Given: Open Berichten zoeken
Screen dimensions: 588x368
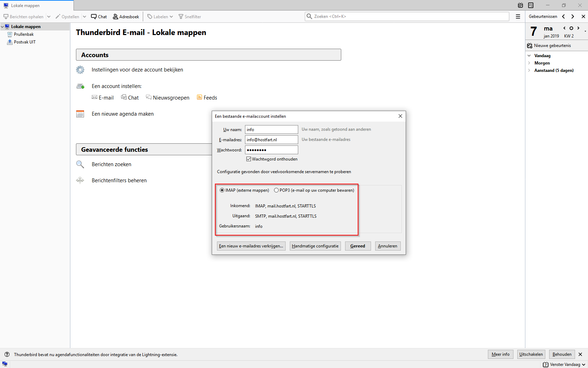Looking at the screenshot, I should 111,164.
